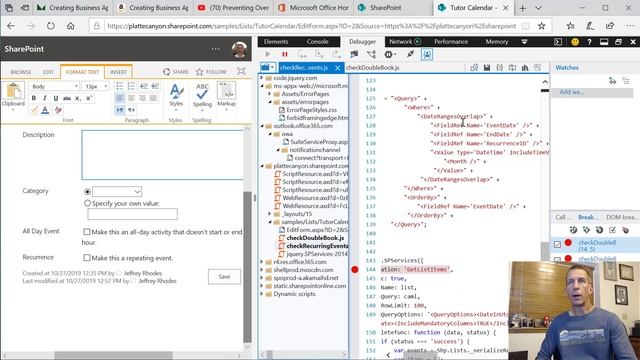Open the Performance dev tools tab

click(x=451, y=42)
